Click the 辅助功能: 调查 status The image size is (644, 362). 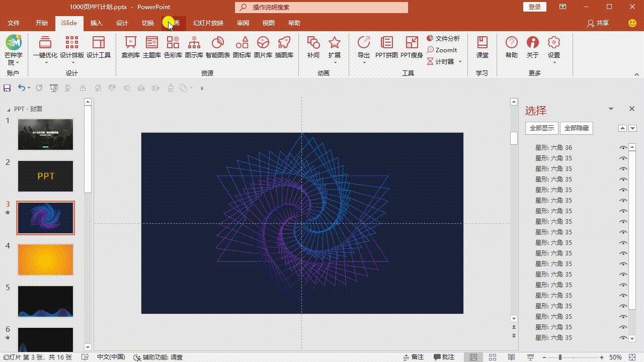158,357
